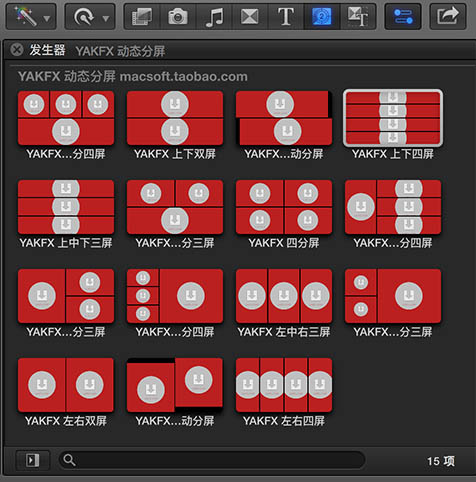Select the 分四屏 generator with three left panes
This screenshot has height=482, width=476.
pos(175,296)
